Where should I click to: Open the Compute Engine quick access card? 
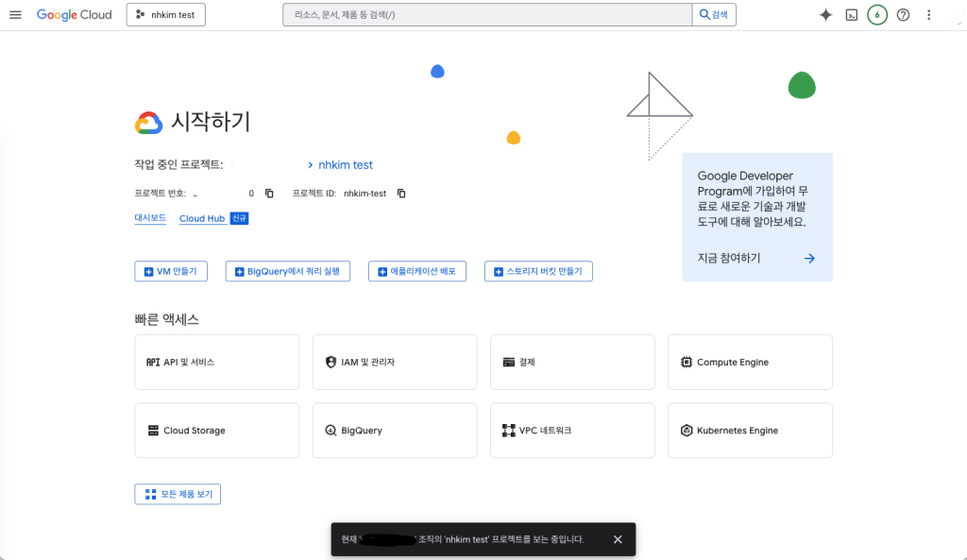tap(750, 362)
